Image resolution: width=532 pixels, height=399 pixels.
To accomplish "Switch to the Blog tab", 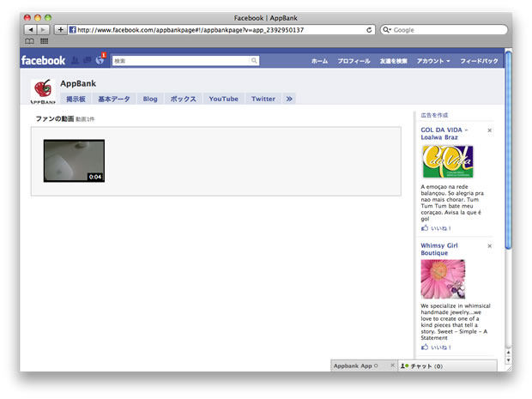I will coord(150,99).
